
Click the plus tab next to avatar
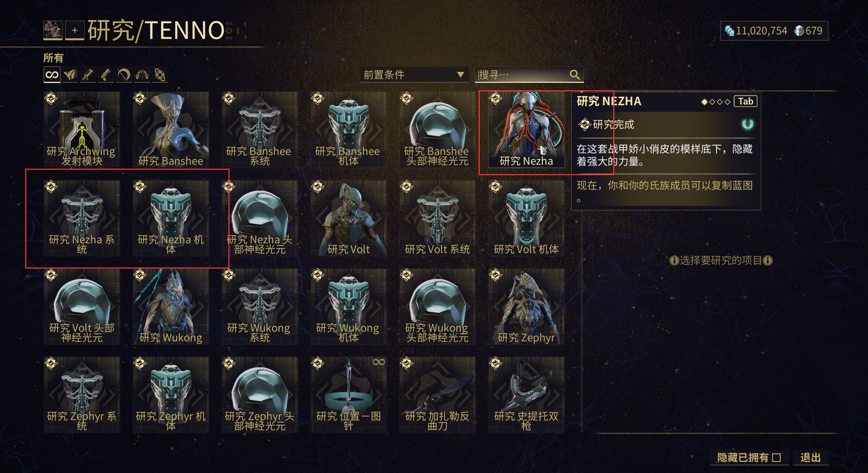coord(75,30)
